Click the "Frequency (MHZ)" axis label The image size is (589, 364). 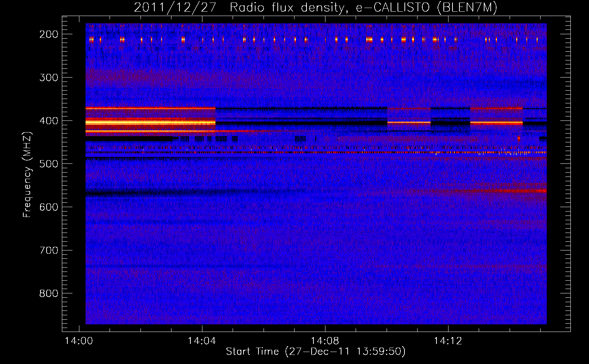pos(28,174)
